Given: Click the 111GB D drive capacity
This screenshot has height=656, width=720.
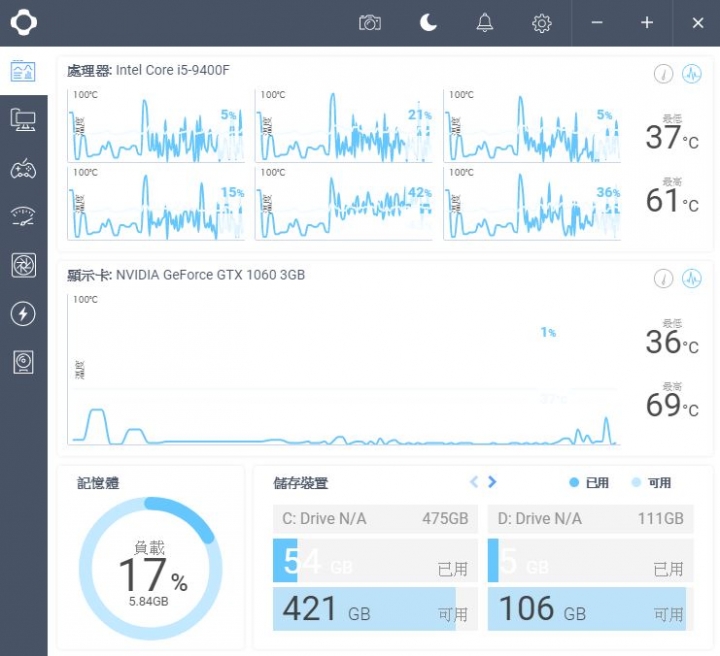Looking at the screenshot, I should click(x=660, y=519).
